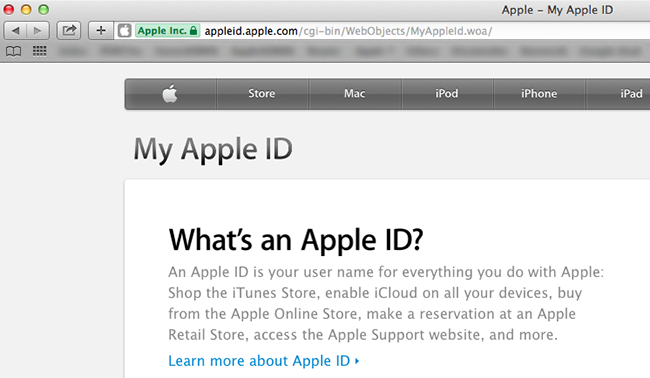The image size is (650, 378).
Task: Click the Apple logo in navigation bar
Action: point(170,94)
